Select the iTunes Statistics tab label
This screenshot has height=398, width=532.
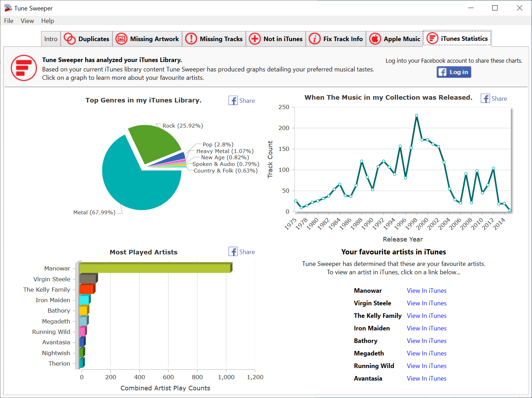464,39
